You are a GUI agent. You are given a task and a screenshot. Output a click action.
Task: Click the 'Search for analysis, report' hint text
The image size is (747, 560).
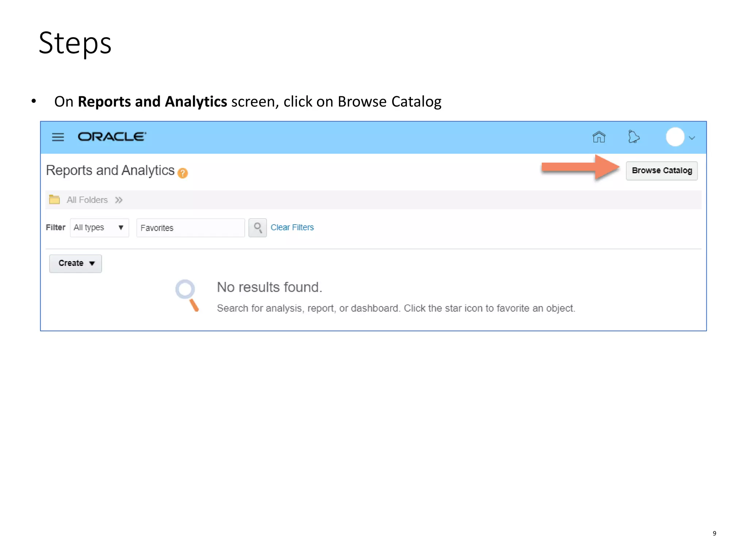coord(396,308)
